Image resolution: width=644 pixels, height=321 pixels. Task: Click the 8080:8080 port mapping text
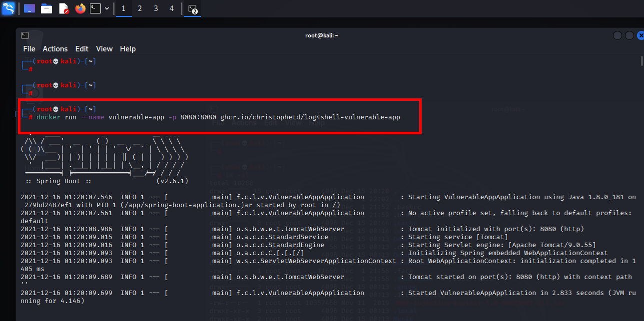(x=198, y=117)
